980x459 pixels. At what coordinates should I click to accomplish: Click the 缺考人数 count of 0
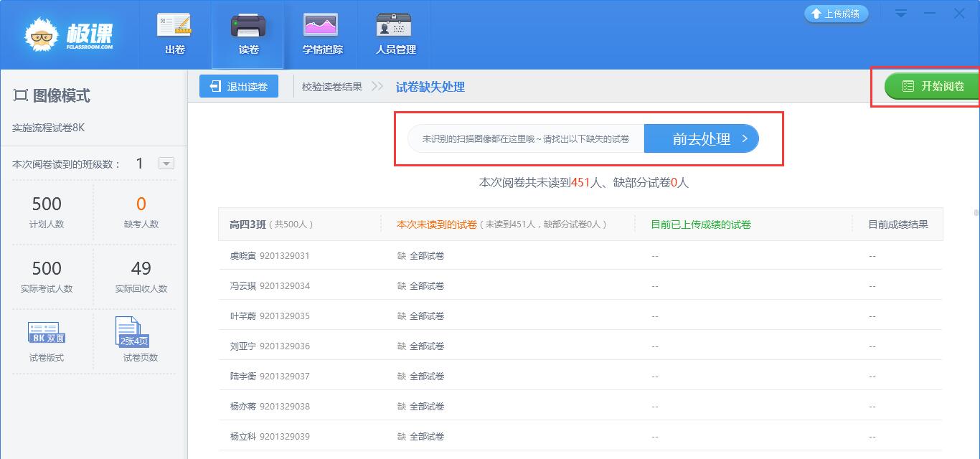141,204
